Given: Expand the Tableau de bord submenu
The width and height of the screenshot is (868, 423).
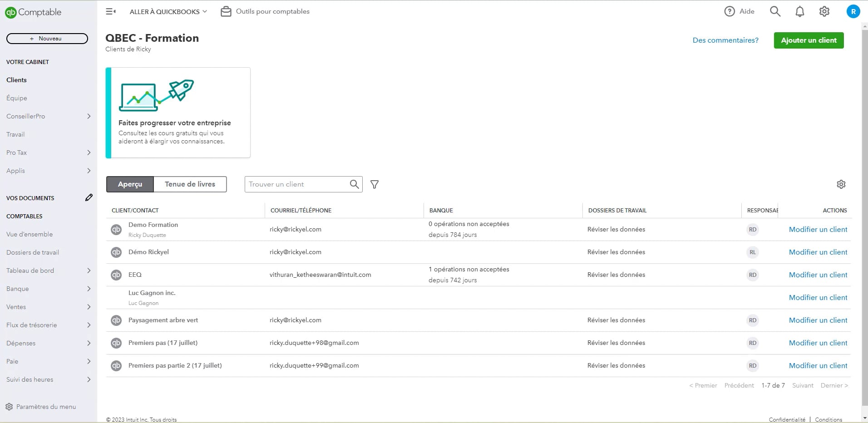Looking at the screenshot, I should click(89, 271).
